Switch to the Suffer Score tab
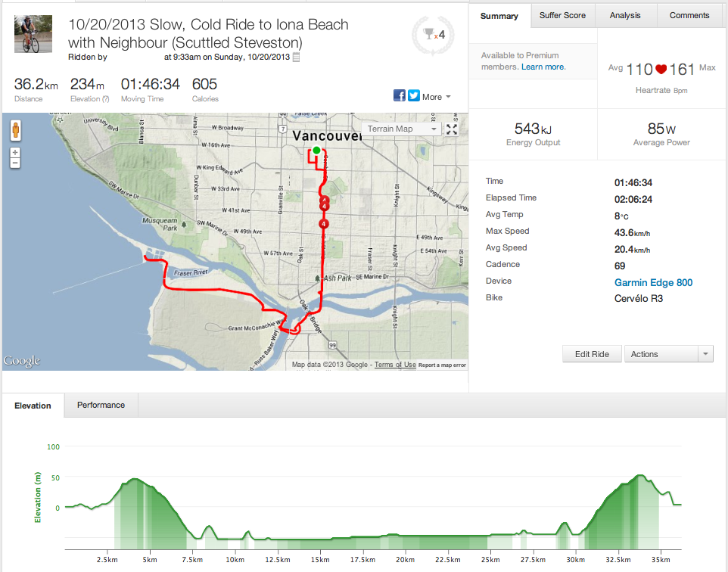This screenshot has height=572, width=728. pos(563,15)
